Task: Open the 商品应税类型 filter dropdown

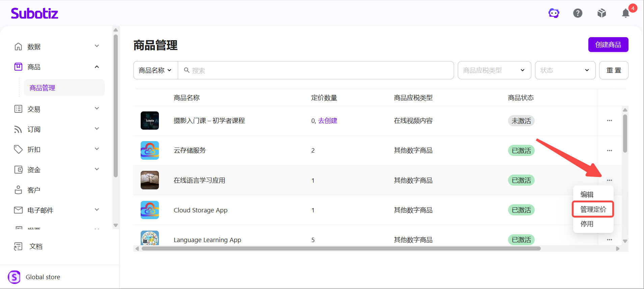Action: [x=494, y=70]
